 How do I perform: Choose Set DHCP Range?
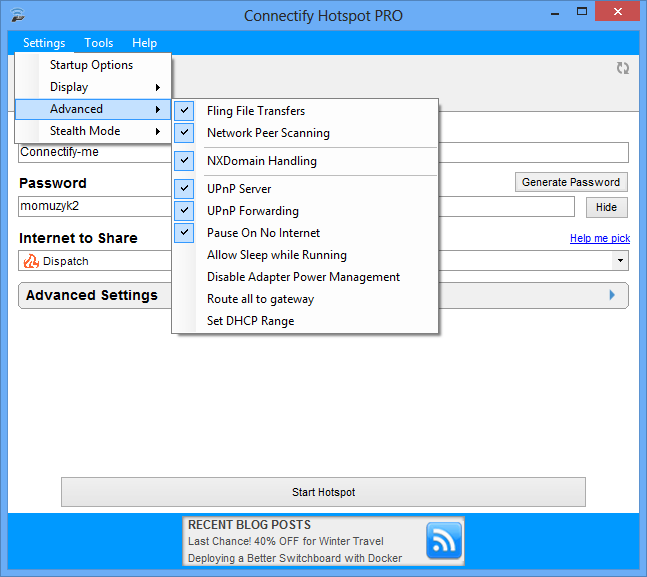click(305, 321)
